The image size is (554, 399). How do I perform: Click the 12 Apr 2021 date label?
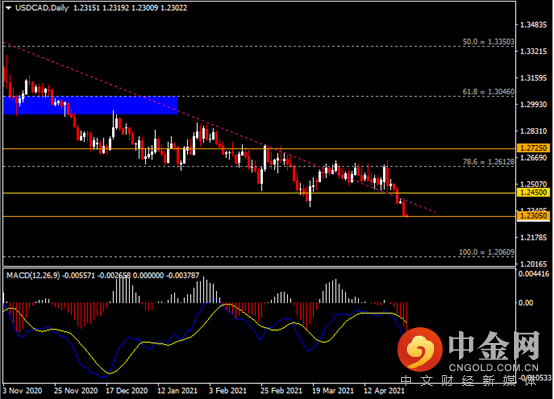(x=384, y=391)
